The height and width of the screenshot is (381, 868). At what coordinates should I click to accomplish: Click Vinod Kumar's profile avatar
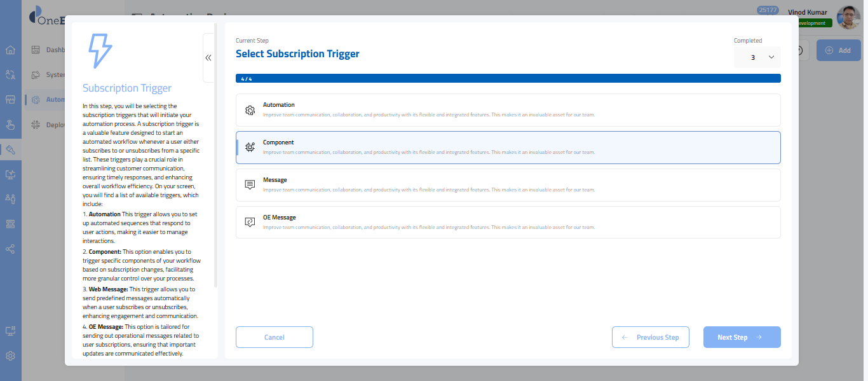(x=848, y=18)
